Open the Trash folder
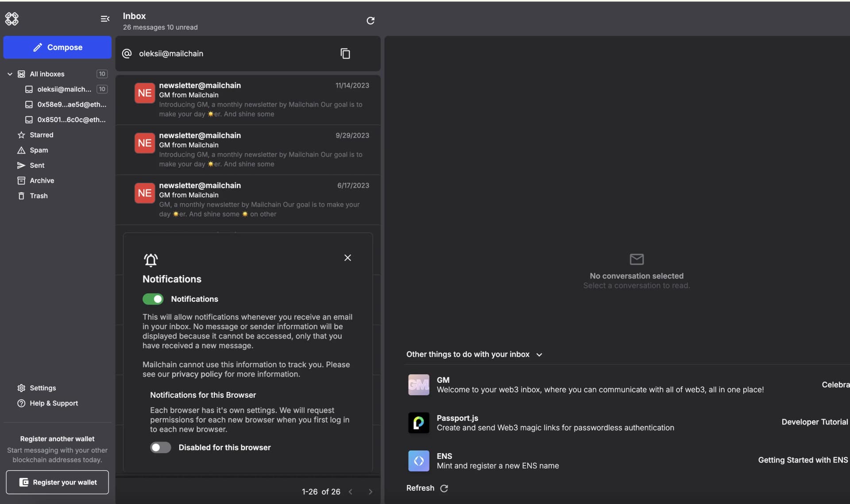This screenshot has width=850, height=504. pos(39,196)
